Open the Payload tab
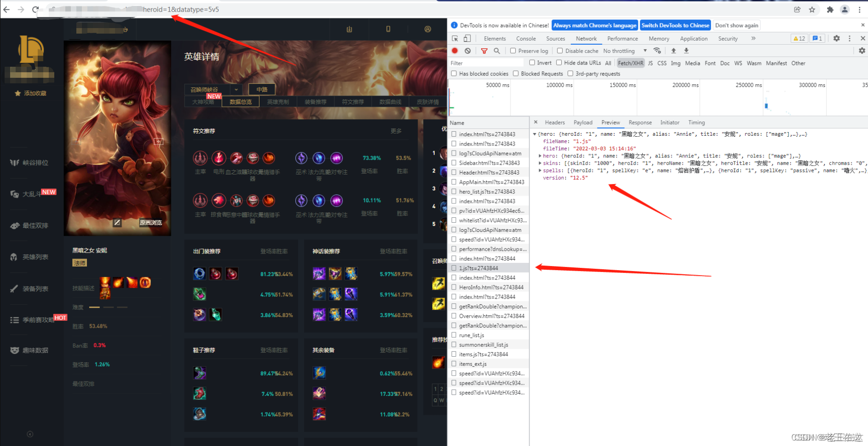 tap(583, 122)
